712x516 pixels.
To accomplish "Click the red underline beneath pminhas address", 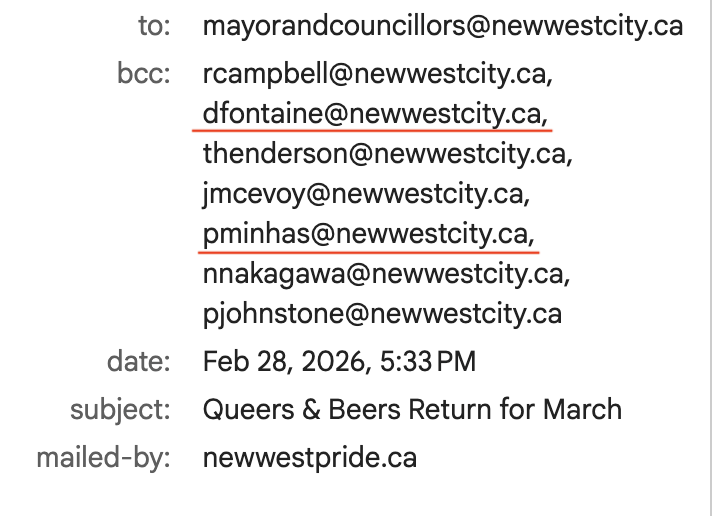I will 368,251.
